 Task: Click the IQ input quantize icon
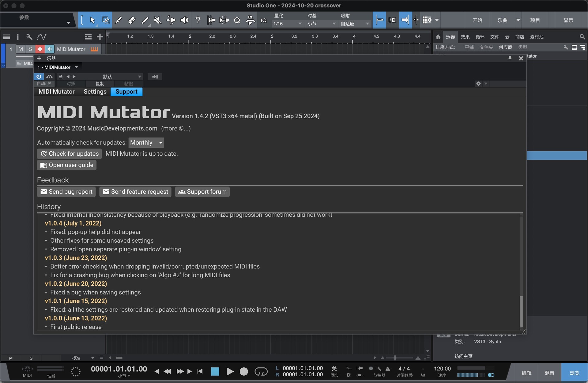(x=263, y=20)
